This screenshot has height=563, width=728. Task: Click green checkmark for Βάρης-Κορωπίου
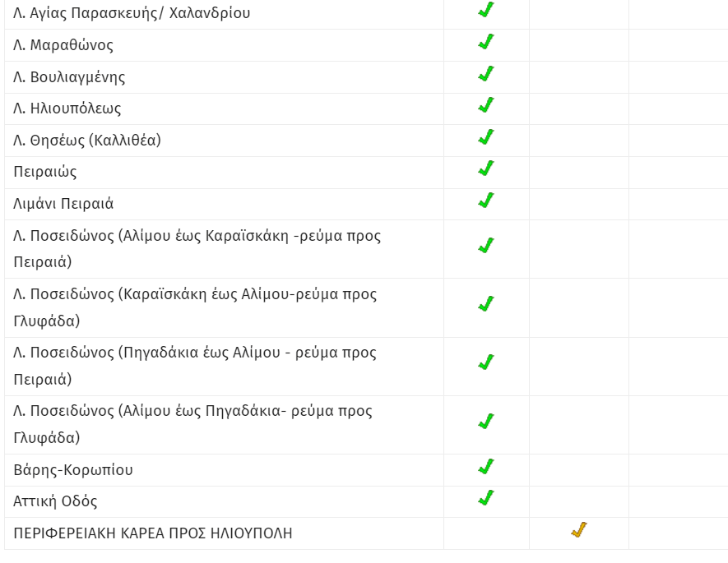486,467
